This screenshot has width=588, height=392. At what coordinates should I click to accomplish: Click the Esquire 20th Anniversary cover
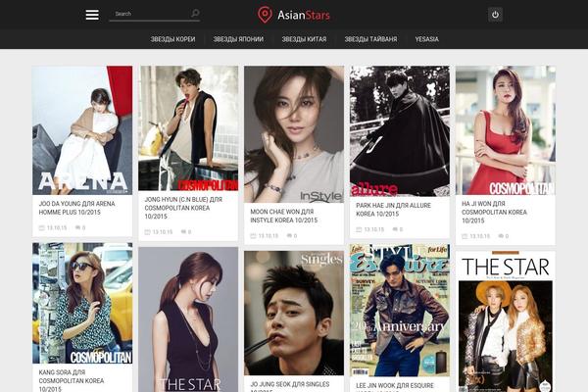point(400,311)
